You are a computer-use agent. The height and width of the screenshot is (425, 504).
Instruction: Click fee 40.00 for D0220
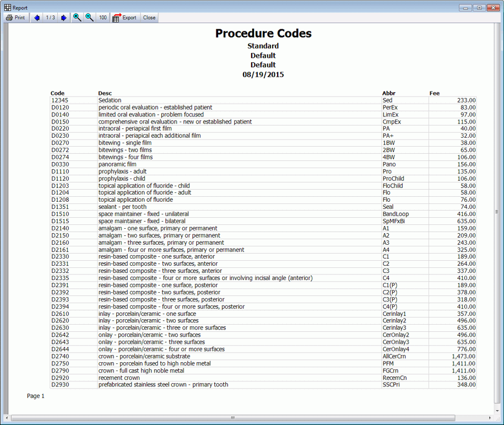(468, 128)
